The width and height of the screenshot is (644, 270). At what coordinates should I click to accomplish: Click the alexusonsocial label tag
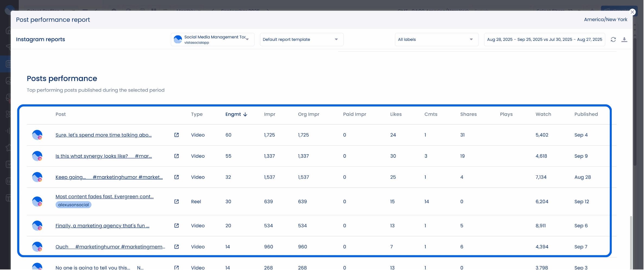tap(73, 205)
